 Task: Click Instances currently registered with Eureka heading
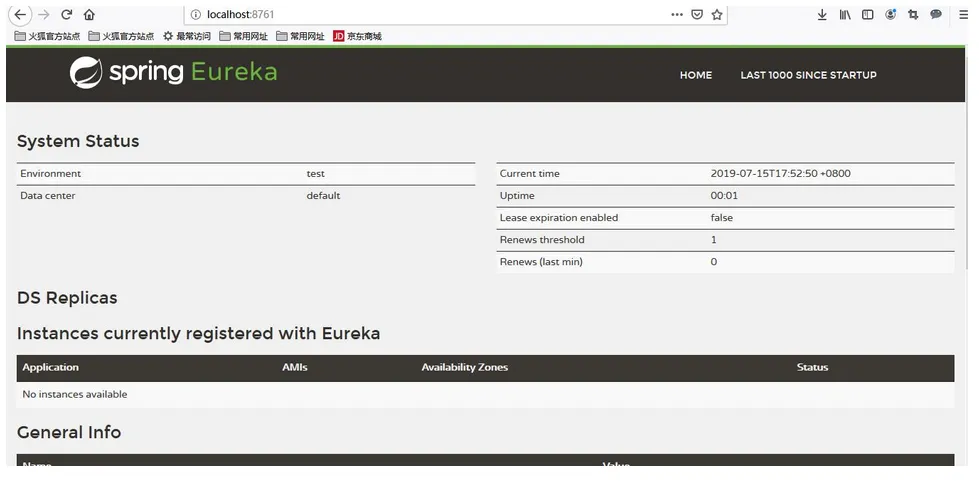pyautogui.click(x=199, y=334)
